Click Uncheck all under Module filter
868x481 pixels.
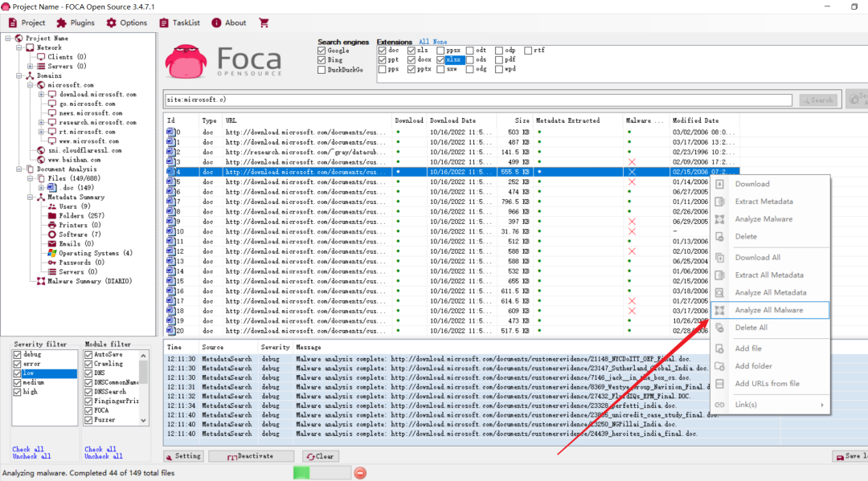[x=104, y=456]
